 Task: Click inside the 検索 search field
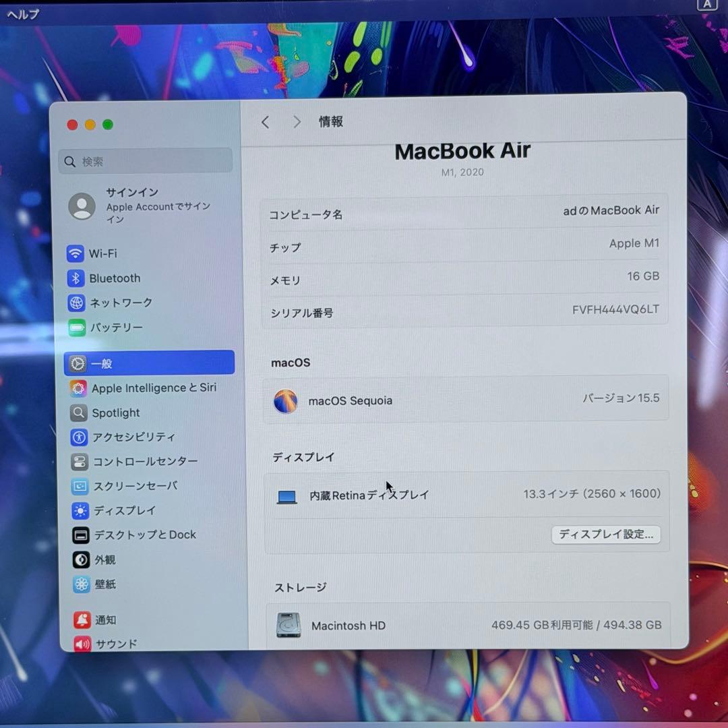click(x=145, y=161)
